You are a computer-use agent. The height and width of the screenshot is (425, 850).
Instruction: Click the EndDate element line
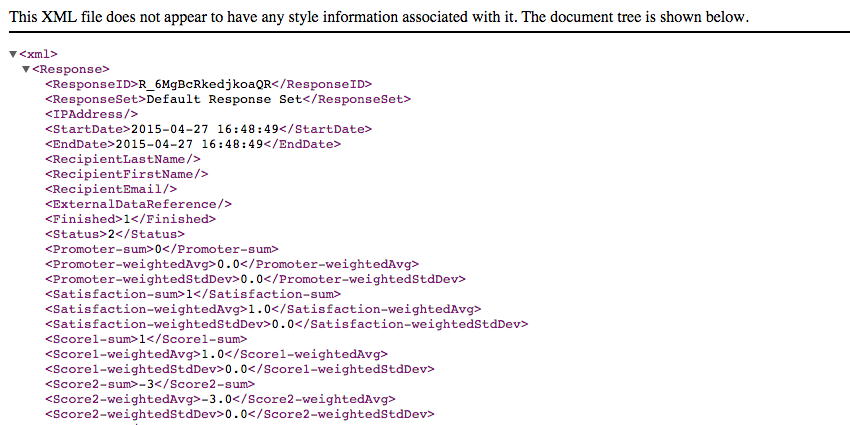(x=192, y=144)
